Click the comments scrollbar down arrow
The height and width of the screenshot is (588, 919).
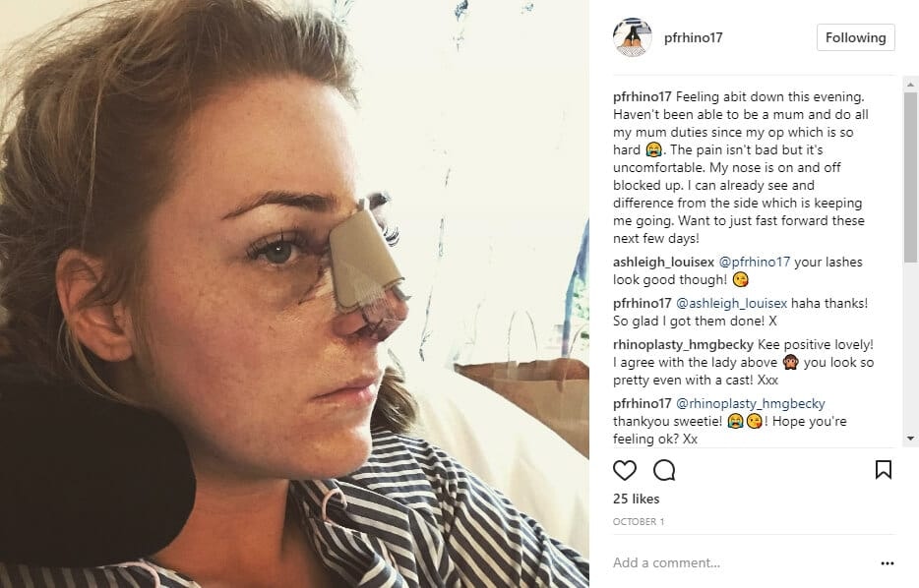coord(910,439)
